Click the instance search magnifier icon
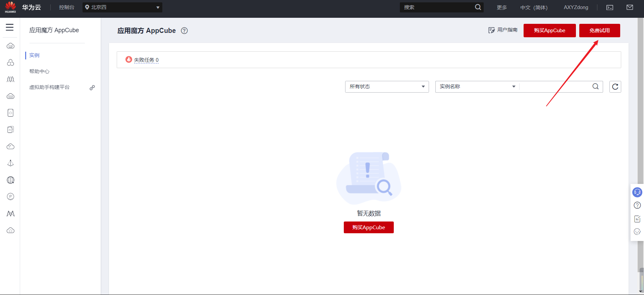 coord(595,87)
